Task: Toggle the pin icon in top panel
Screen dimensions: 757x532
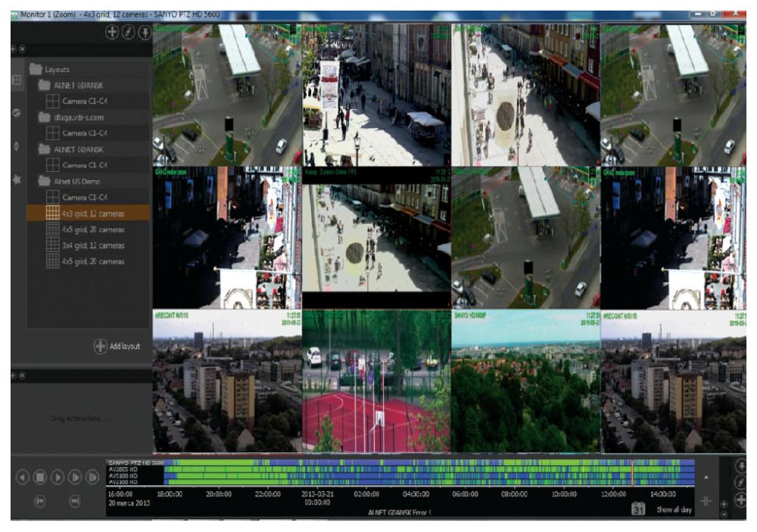Action: pyautogui.click(x=144, y=33)
